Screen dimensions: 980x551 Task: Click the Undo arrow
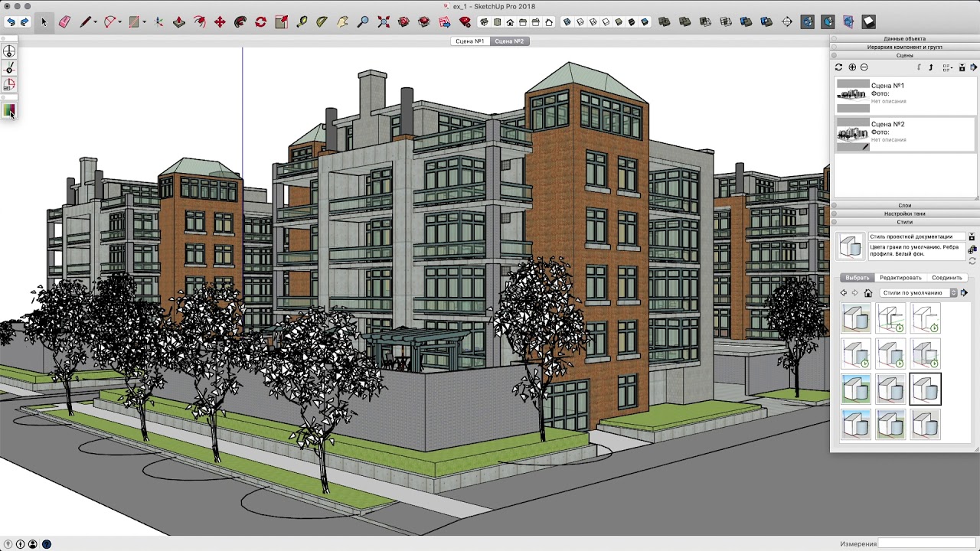(11, 22)
